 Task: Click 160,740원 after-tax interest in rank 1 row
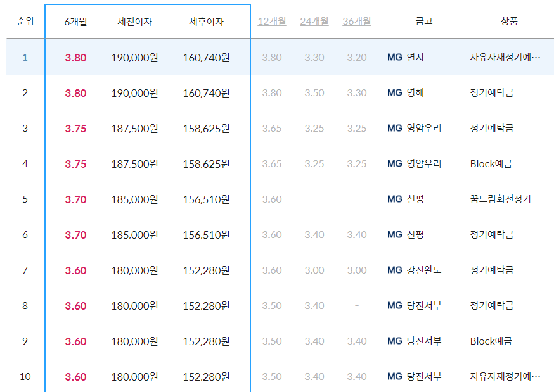pyautogui.click(x=207, y=58)
